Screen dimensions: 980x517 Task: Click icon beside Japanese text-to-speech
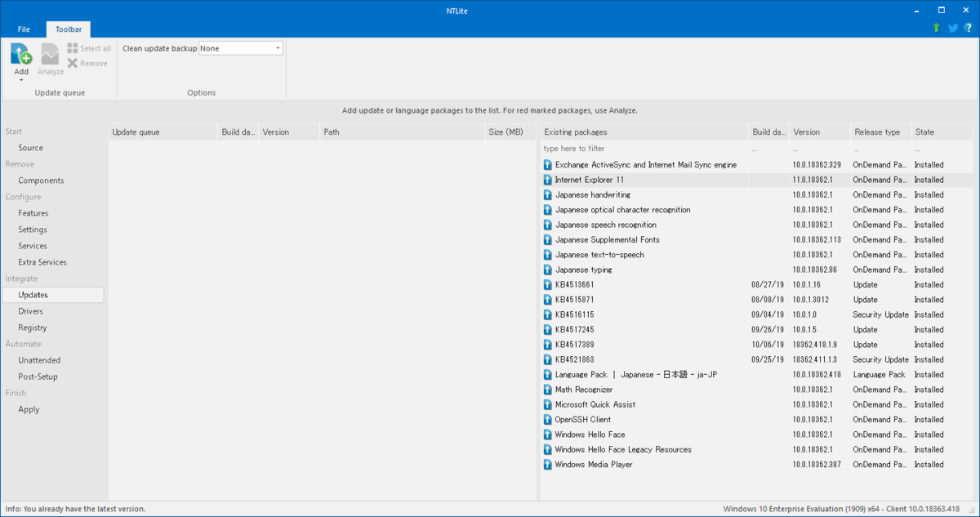(548, 255)
